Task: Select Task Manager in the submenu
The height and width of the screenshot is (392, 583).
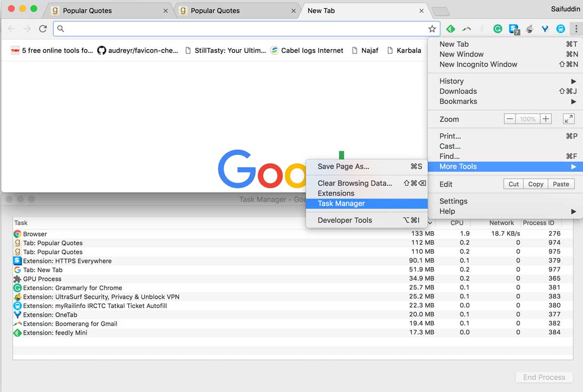Action: (367, 204)
